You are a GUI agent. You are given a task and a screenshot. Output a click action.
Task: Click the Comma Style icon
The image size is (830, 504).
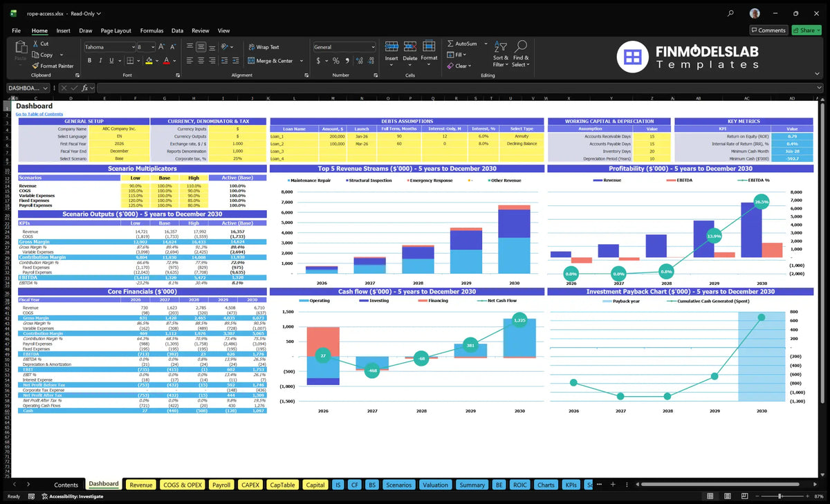(x=347, y=61)
